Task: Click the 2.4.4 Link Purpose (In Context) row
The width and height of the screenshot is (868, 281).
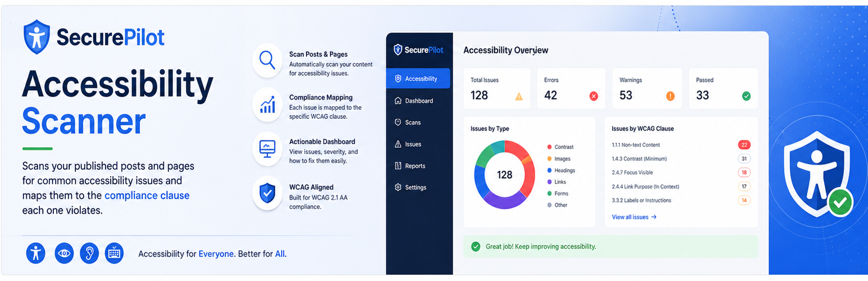Action: tap(681, 187)
